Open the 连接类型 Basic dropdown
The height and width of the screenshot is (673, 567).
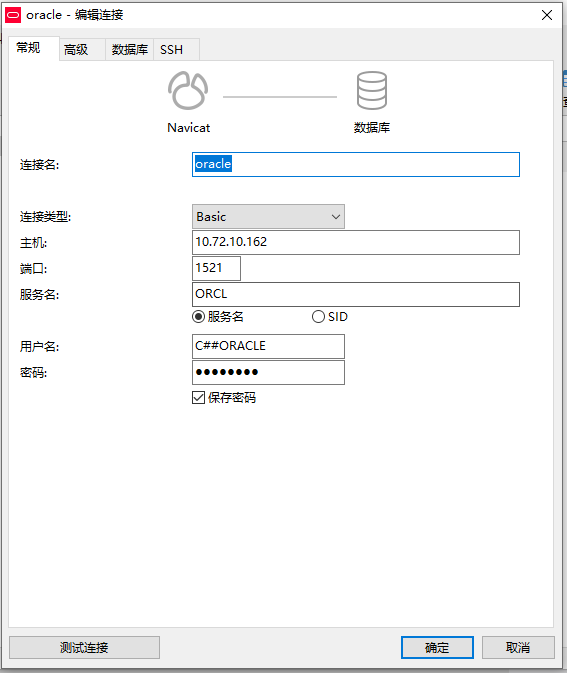coord(268,216)
